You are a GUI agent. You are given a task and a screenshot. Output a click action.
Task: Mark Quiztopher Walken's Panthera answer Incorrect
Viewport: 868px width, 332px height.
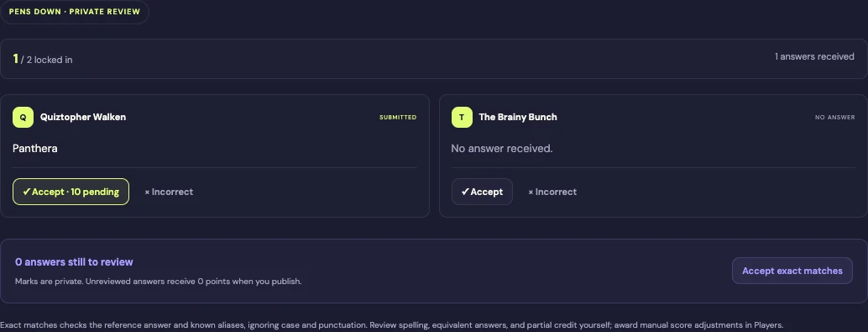(169, 192)
